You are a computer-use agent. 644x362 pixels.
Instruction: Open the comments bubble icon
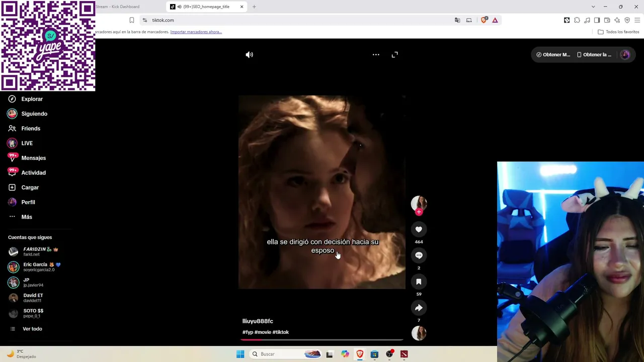(419, 255)
